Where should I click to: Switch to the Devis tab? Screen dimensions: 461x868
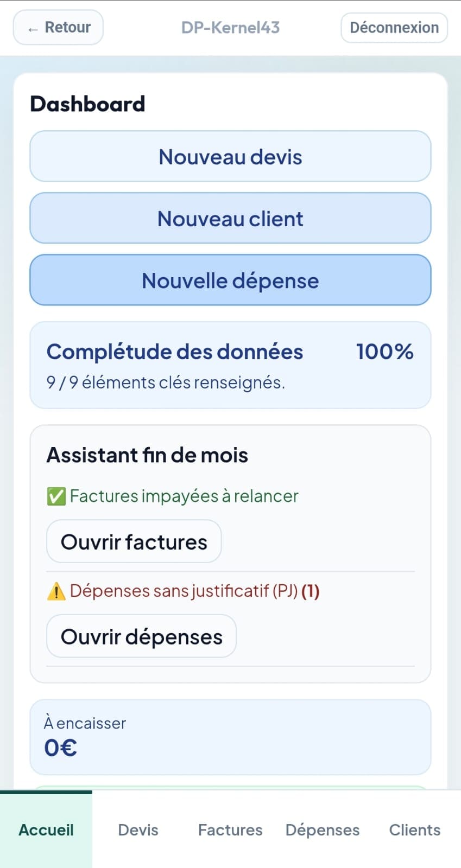pos(138,829)
